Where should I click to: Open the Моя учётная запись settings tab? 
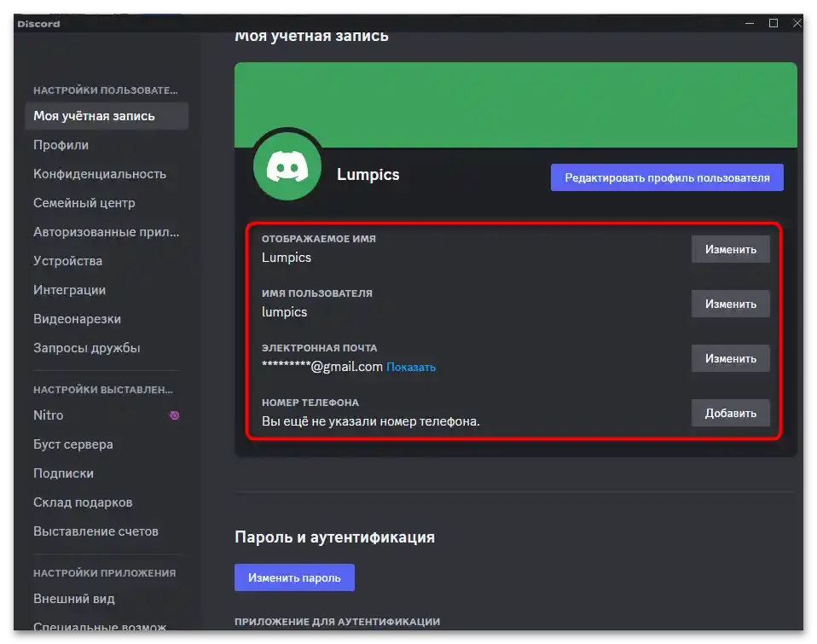[x=107, y=116]
